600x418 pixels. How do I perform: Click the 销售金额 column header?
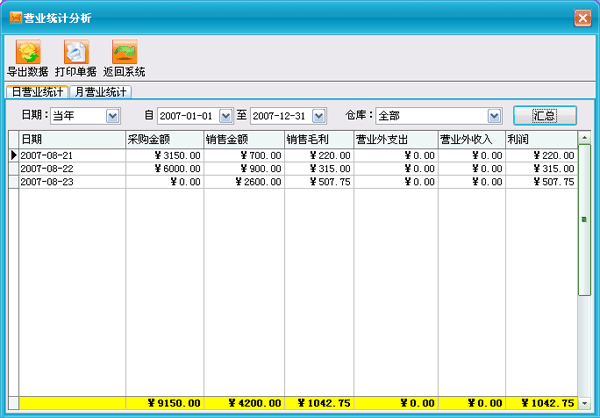(243, 139)
